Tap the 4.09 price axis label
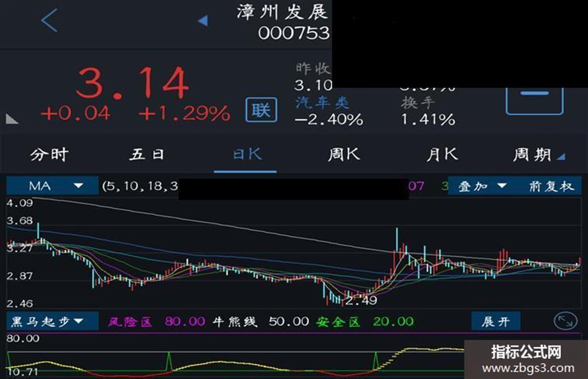This screenshot has width=588, height=379. tap(19, 203)
